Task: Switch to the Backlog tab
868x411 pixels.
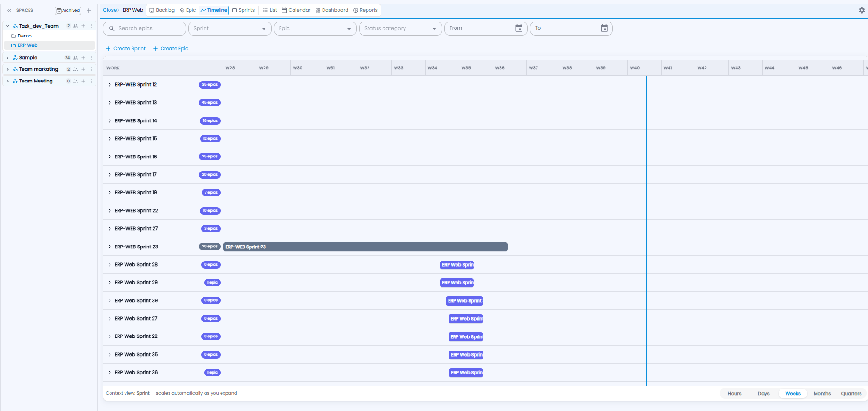Action: coord(162,10)
